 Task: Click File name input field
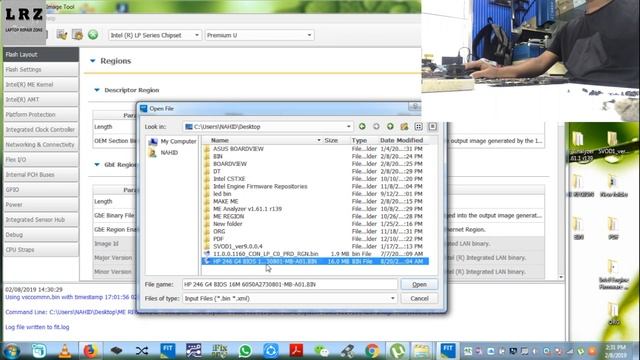coord(290,284)
